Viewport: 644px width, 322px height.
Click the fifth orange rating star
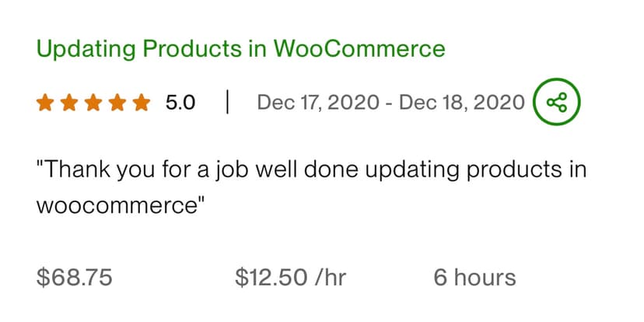pyautogui.click(x=141, y=103)
